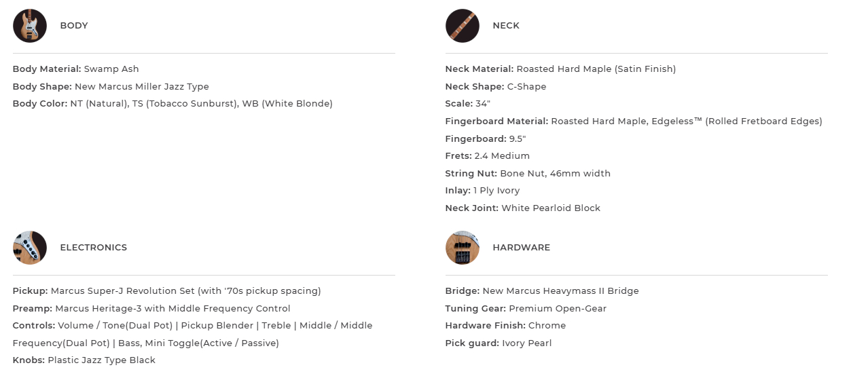Select the ELECTRONICS section heading
The width and height of the screenshot is (868, 376).
pyautogui.click(x=94, y=248)
